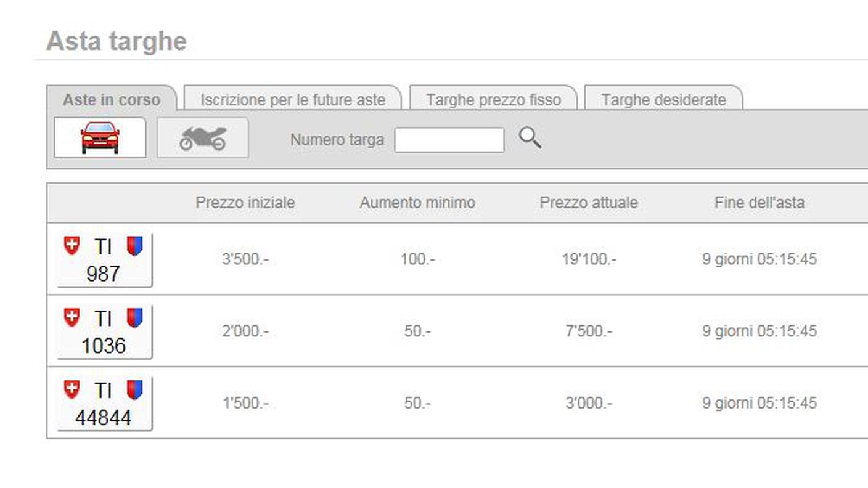Open the Targhe prezzo fisso tab
This screenshot has height=488, width=868.
coord(493,99)
